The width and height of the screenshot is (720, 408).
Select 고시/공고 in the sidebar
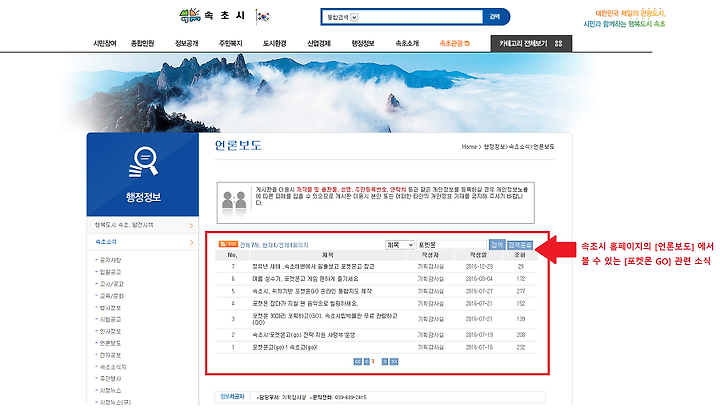(x=112, y=284)
